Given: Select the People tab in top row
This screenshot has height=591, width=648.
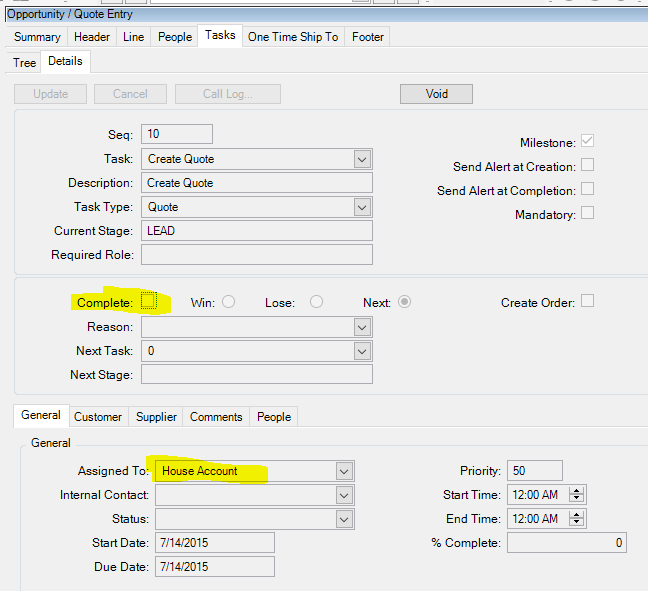Looking at the screenshot, I should coord(175,37).
